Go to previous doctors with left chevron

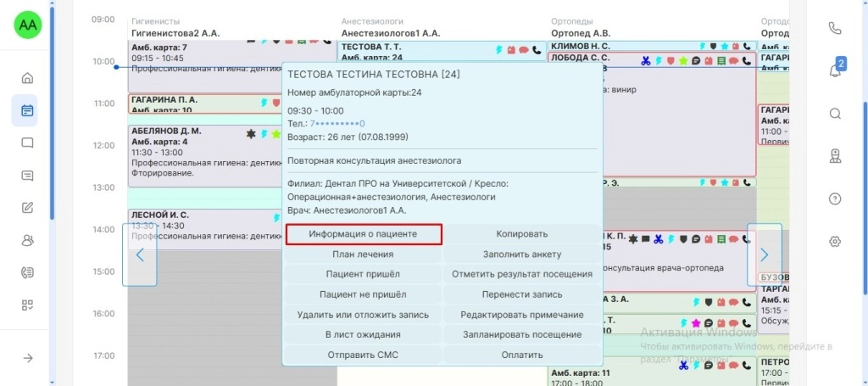pos(140,255)
